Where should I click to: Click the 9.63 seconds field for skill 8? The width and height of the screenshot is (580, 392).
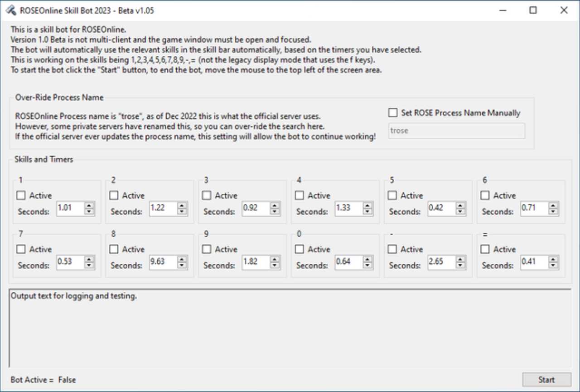point(163,262)
